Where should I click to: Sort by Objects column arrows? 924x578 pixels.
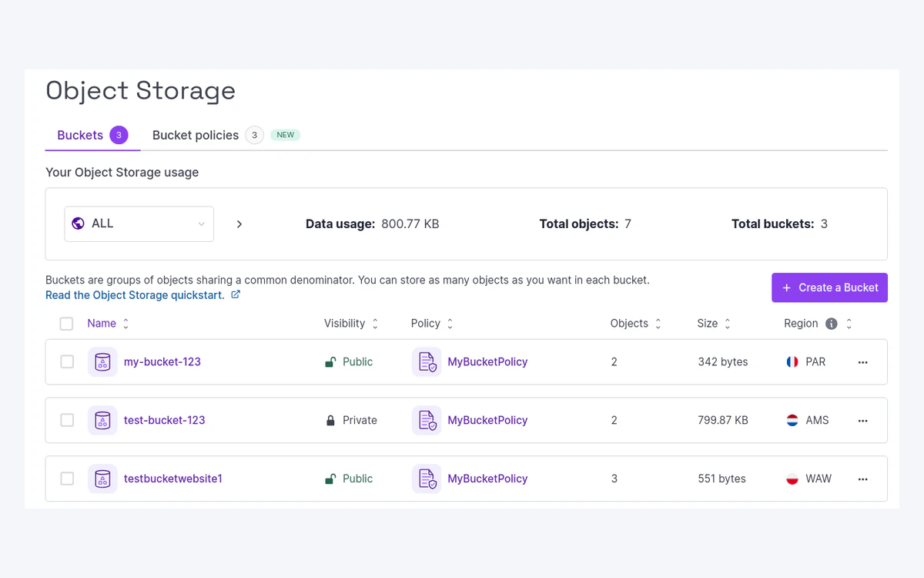(658, 324)
